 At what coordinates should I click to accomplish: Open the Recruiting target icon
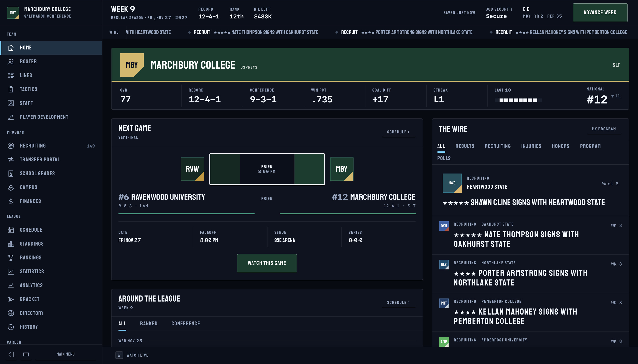coord(11,146)
